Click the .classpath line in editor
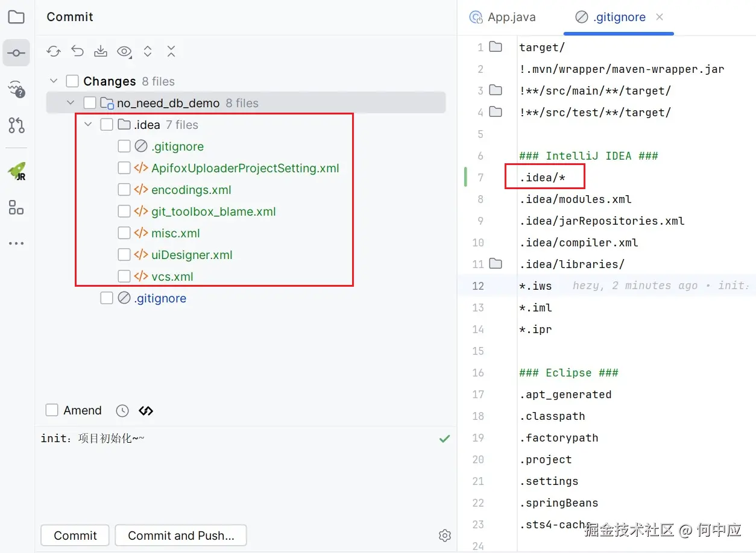Viewport: 756px width, 553px height. [552, 416]
